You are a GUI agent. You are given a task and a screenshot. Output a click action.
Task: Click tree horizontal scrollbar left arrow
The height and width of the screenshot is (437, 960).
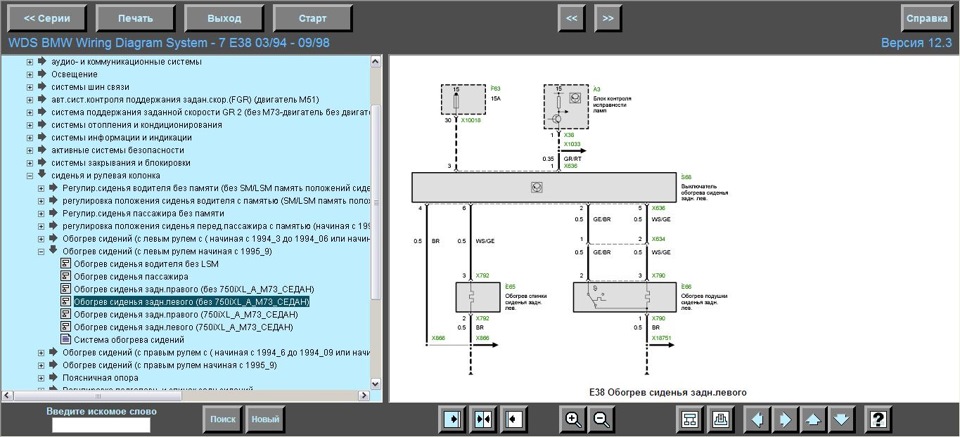[x=7, y=395]
